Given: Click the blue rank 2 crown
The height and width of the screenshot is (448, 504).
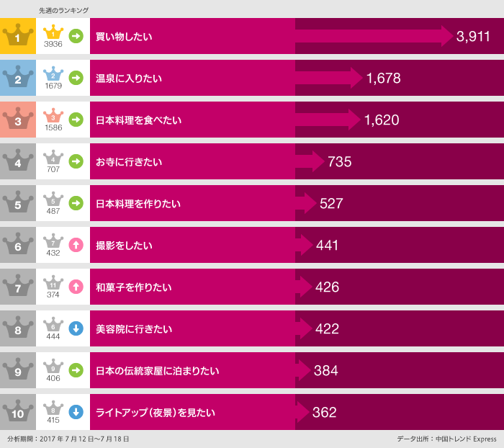Looking at the screenshot, I should point(18,78).
